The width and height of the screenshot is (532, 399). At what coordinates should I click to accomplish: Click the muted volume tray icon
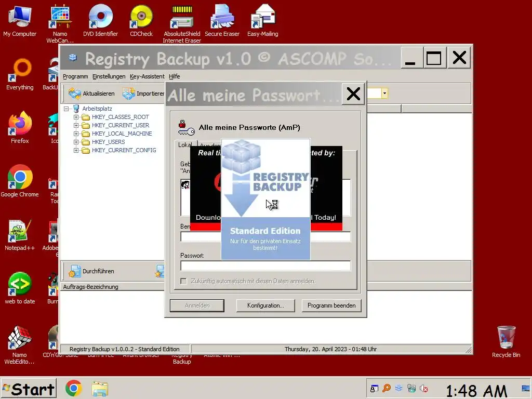point(424,388)
